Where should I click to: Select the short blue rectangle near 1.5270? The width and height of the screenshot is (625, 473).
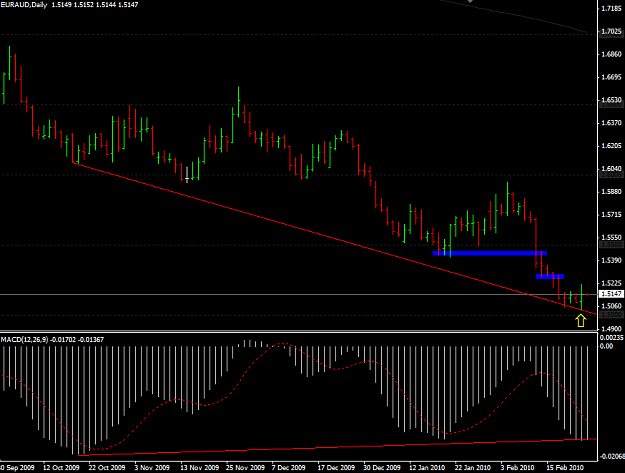point(550,276)
